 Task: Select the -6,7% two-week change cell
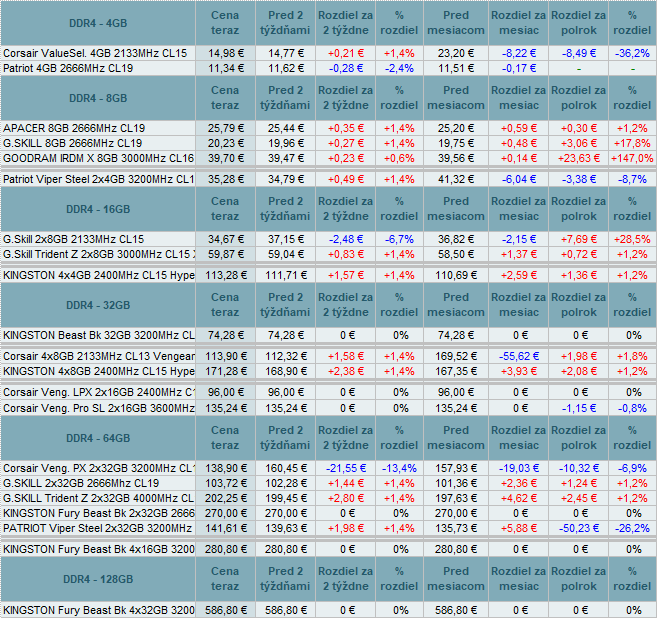[x=399, y=239]
